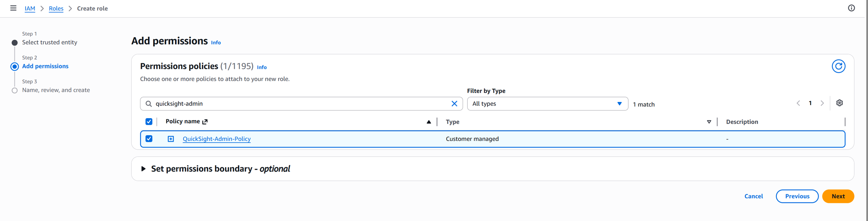The width and height of the screenshot is (868, 221).
Task: Sort by Policy name ascending arrow
Action: pyautogui.click(x=429, y=122)
